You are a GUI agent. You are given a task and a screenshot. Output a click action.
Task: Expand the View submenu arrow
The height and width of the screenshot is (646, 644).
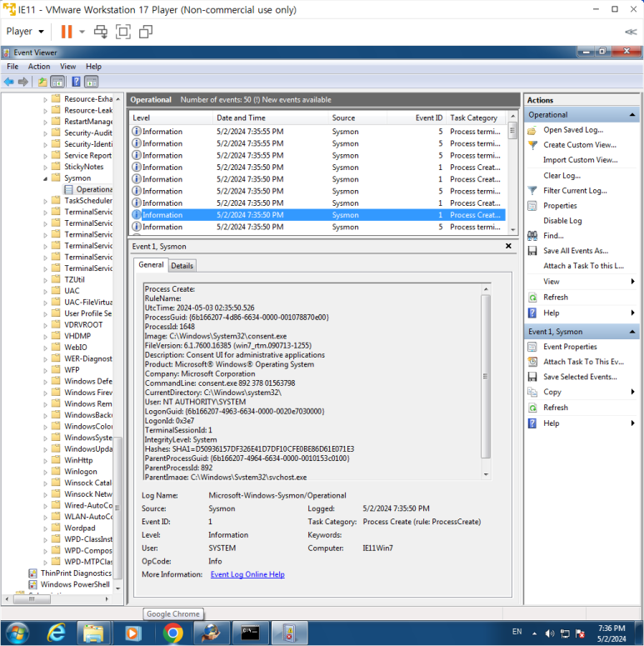coord(632,282)
